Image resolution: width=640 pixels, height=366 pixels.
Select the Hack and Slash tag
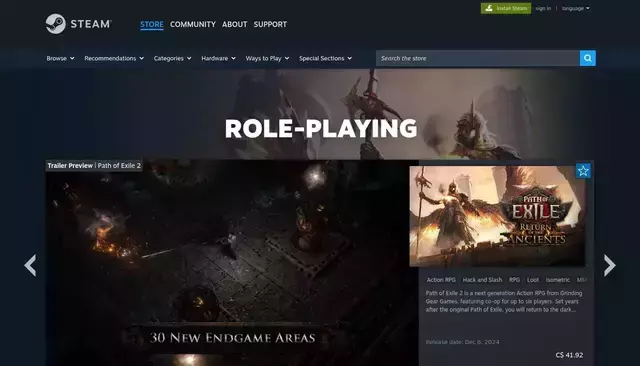click(482, 280)
